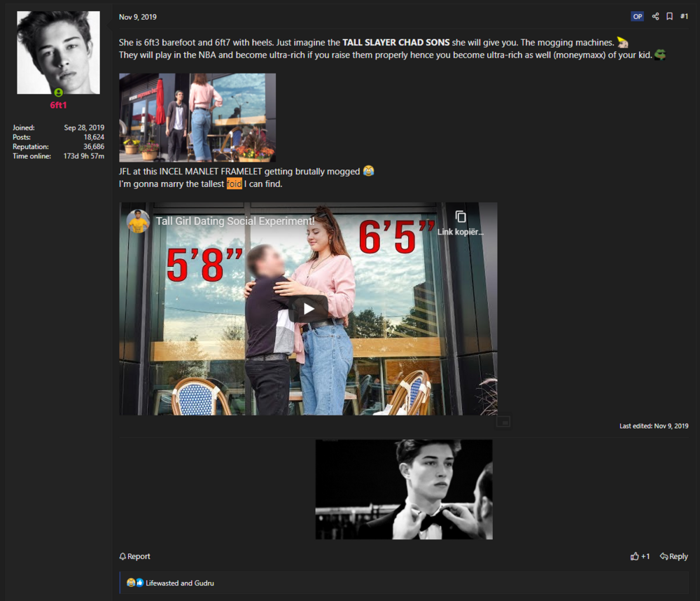Click the highlighted word 'foid'

(x=234, y=184)
